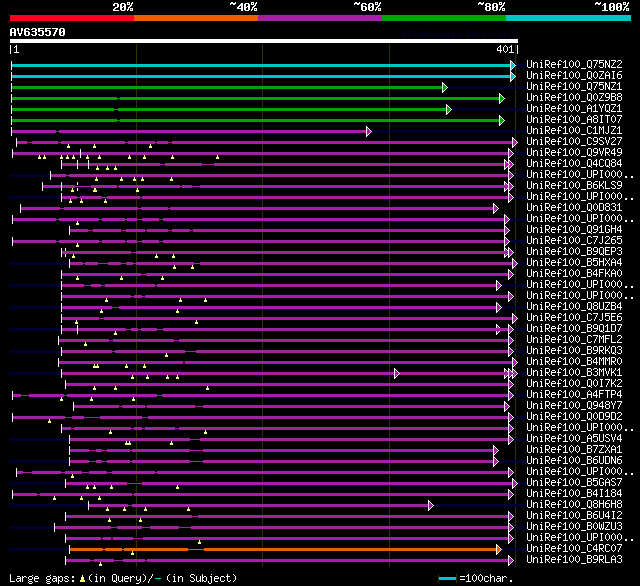Select the purple UniRef100_Q8H6H8 alignment bar
The height and width of the screenshot is (586, 640).
pyautogui.click(x=260, y=506)
